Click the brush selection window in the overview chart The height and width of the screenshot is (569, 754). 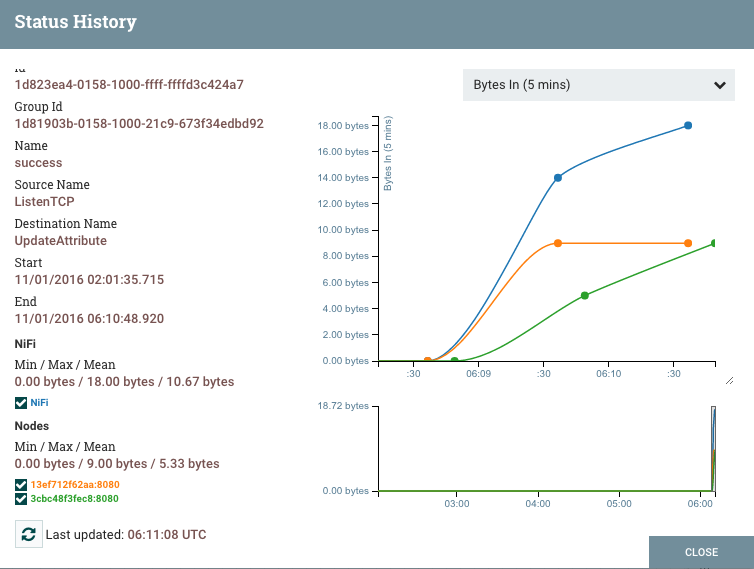click(714, 449)
